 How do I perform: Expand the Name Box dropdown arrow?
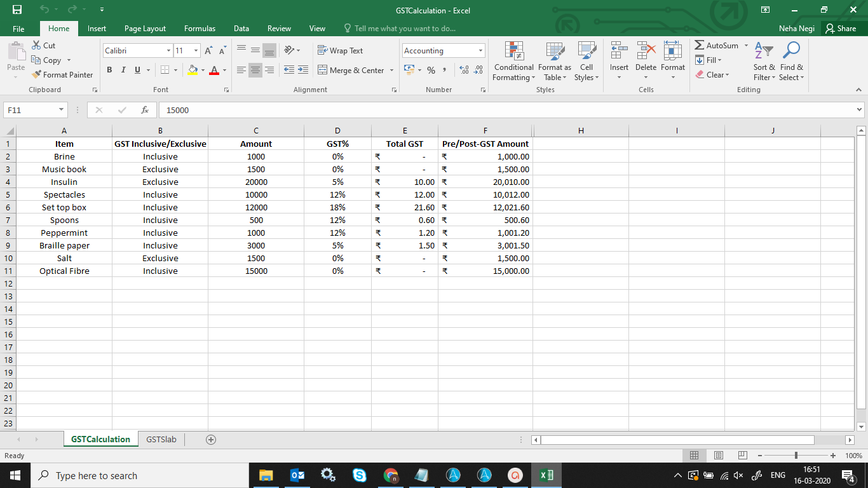61,110
